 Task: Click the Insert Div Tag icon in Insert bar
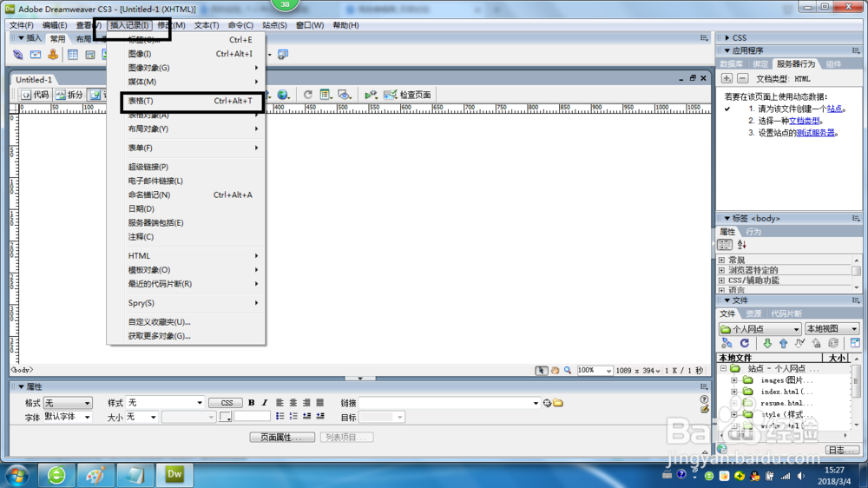click(90, 55)
